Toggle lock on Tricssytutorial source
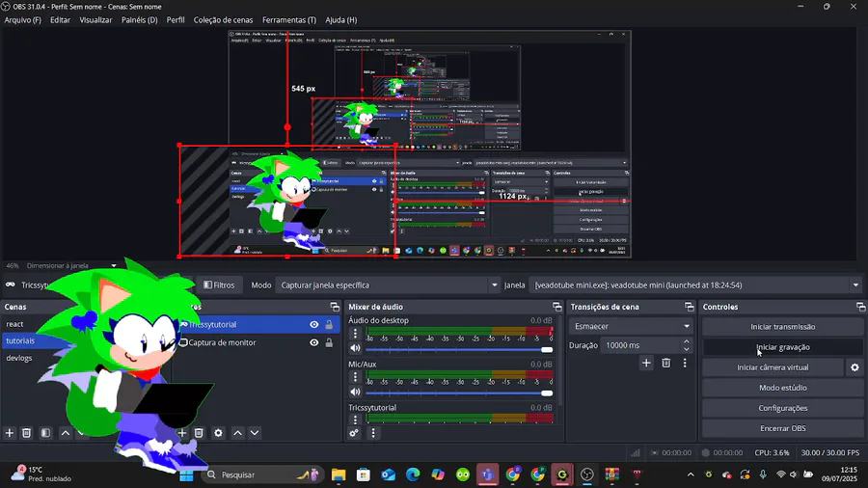Viewport: 868px width, 488px height. (x=329, y=325)
